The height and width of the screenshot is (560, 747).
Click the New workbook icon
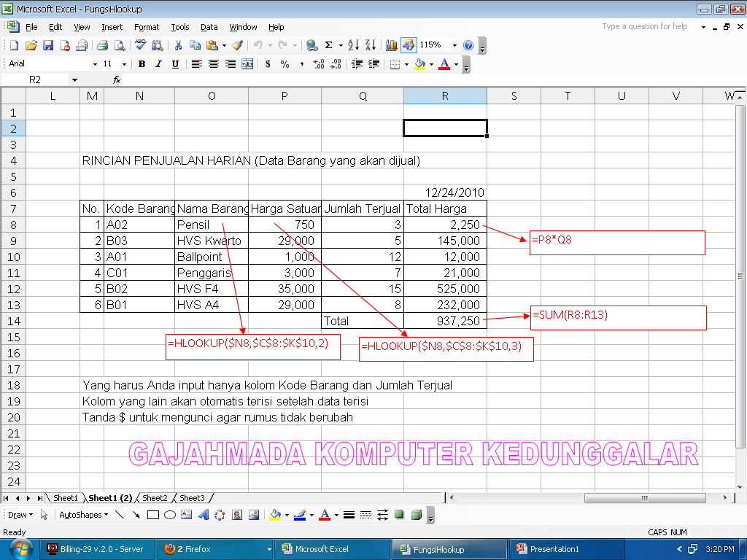14,45
